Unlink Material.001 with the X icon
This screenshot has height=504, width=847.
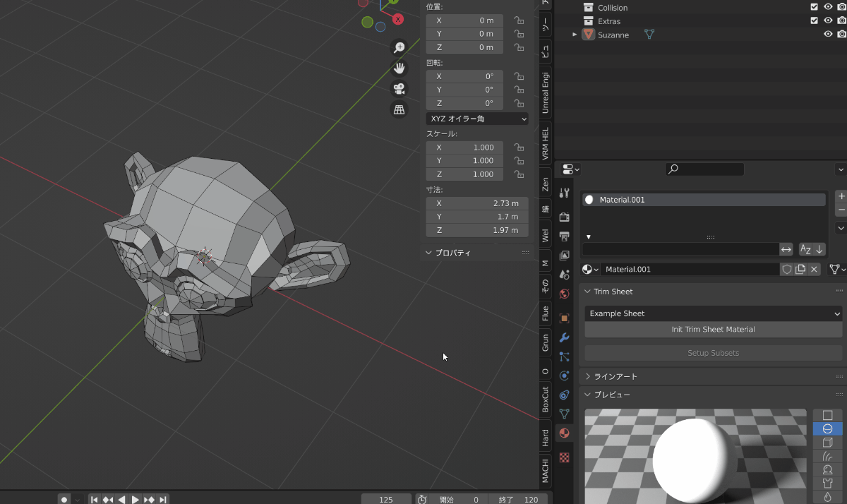pyautogui.click(x=815, y=269)
